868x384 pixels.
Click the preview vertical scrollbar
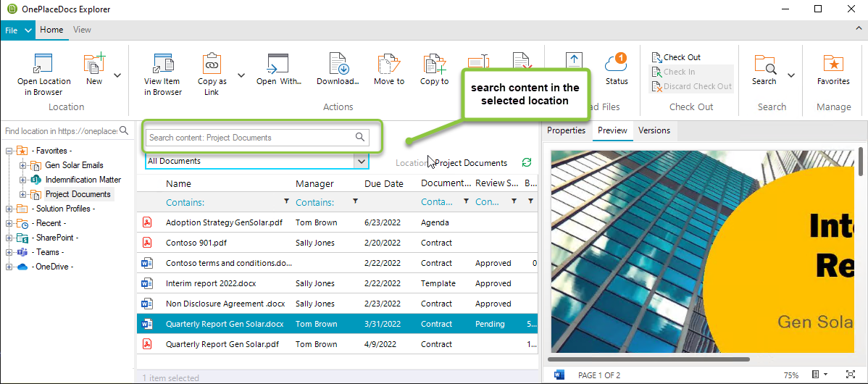[861, 160]
